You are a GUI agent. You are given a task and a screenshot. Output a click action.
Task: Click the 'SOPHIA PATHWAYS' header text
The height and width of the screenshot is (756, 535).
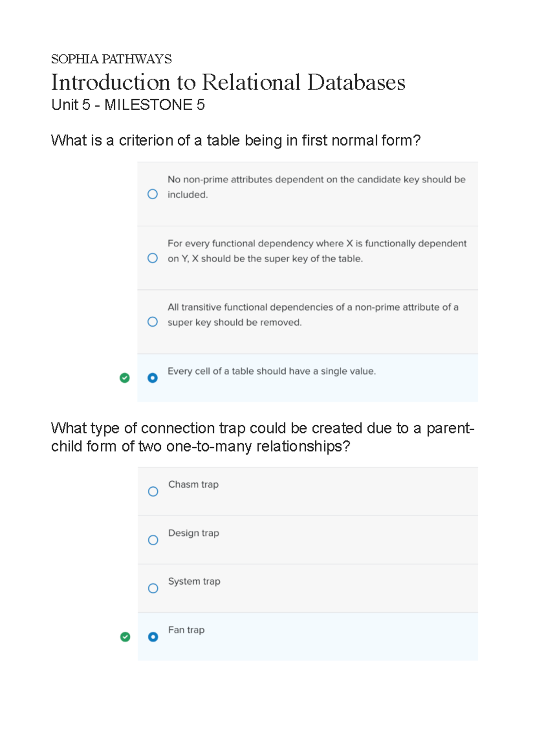111,59
